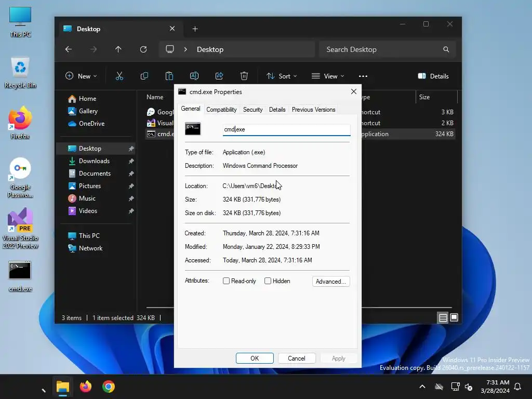Screen dimensions: 532x399
Task: Open the Details tab in Properties dialog
Action: pos(277,110)
